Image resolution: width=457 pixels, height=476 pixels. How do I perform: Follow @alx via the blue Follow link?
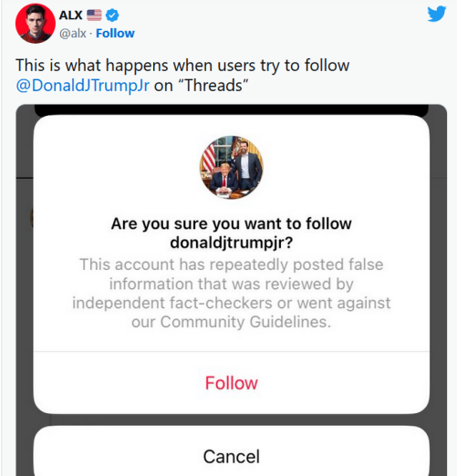[115, 33]
